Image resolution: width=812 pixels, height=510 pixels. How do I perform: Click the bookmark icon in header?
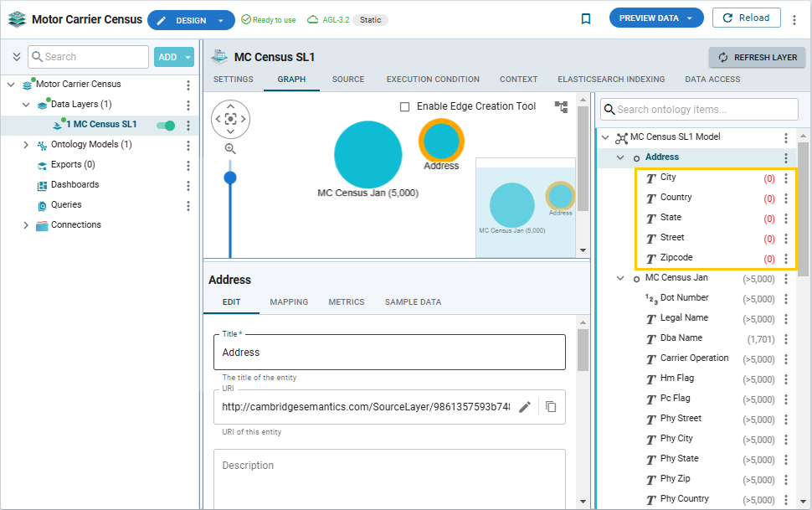(586, 18)
